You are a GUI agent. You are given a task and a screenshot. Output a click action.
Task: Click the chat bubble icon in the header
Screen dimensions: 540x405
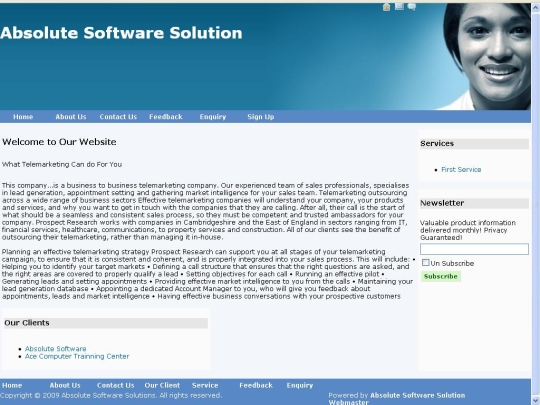(412, 7)
